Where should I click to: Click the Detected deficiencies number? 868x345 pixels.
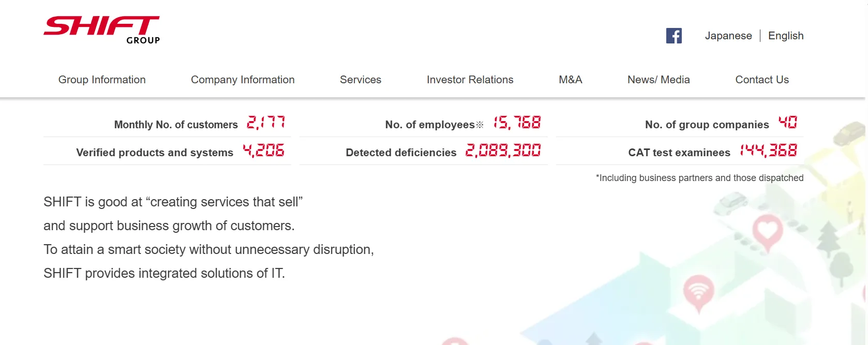click(x=503, y=151)
